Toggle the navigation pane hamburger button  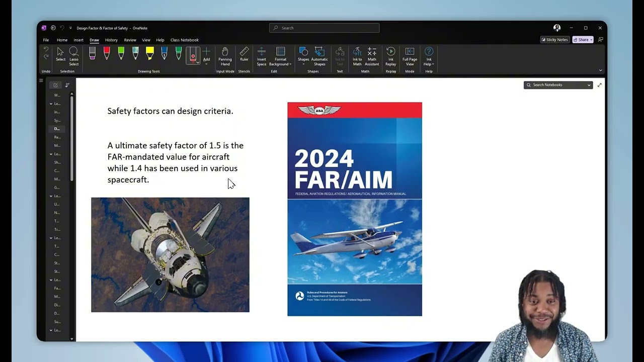[41, 80]
